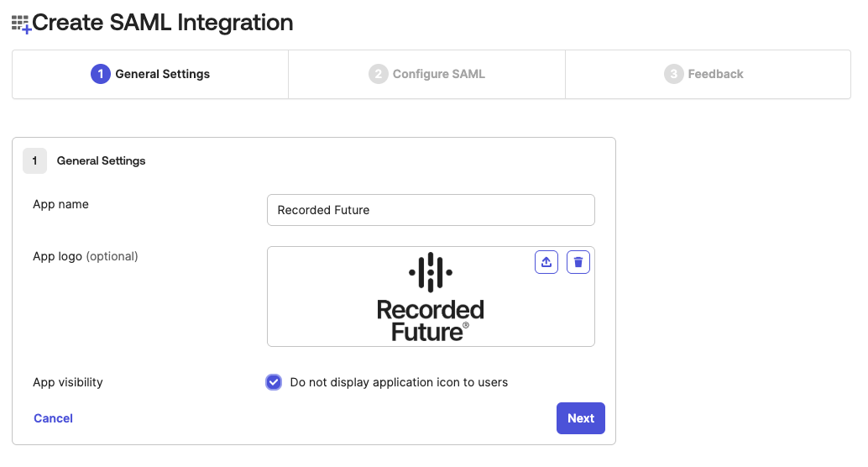This screenshot has height=467, width=868.
Task: Click the "App logo (optional)" field label
Action: [85, 256]
